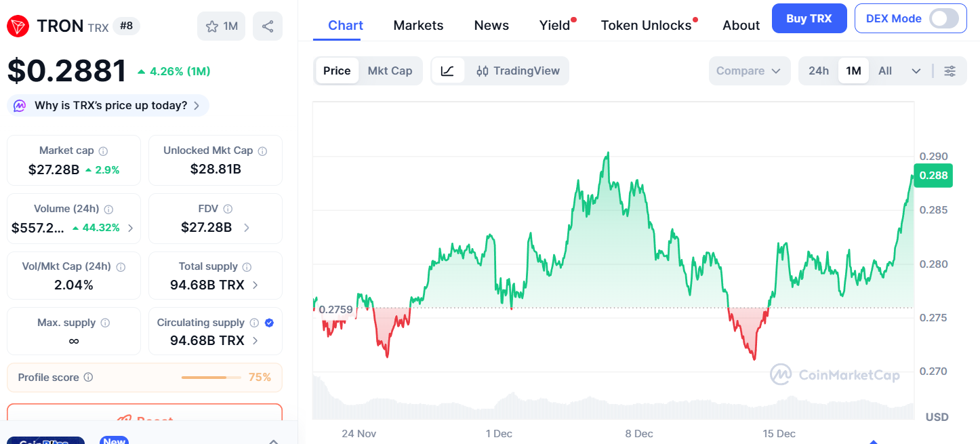Click the Buy TRX button

[x=809, y=18]
